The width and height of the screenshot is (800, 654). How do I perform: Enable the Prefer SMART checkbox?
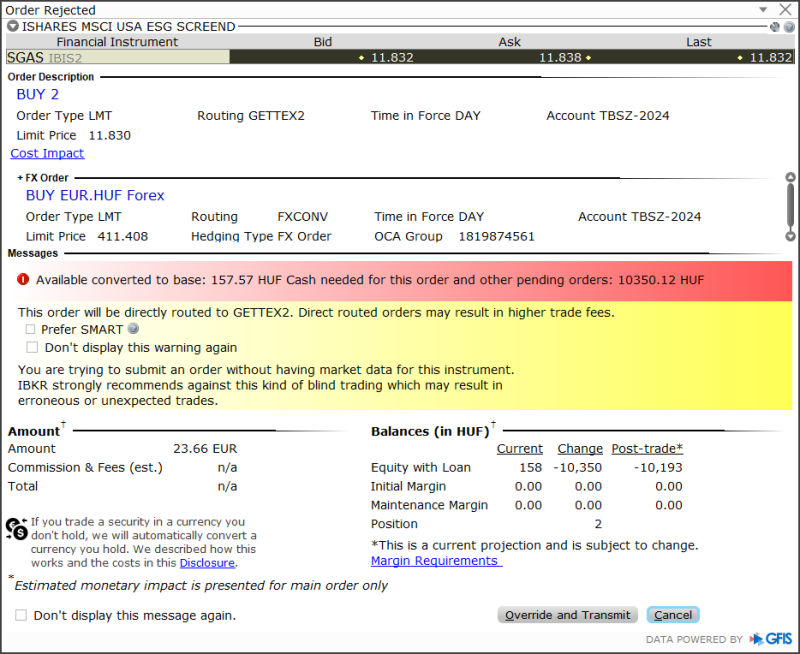pos(31,330)
